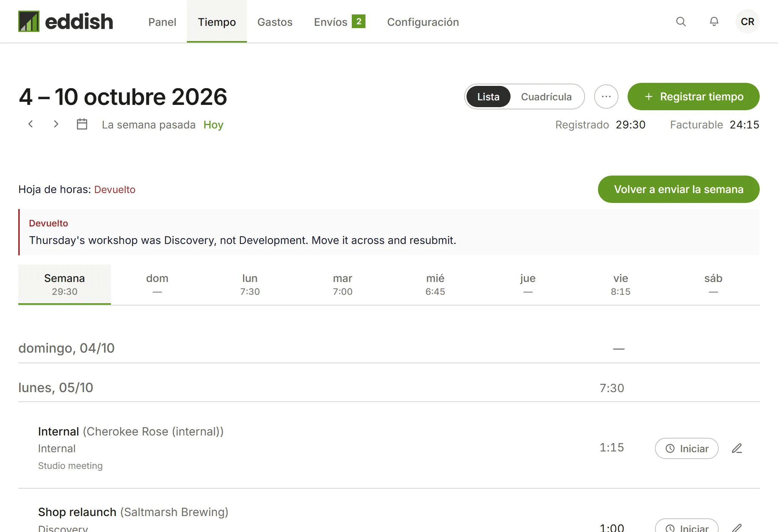Select the lun 7:30 day tab
778x532 pixels.
coord(250,284)
